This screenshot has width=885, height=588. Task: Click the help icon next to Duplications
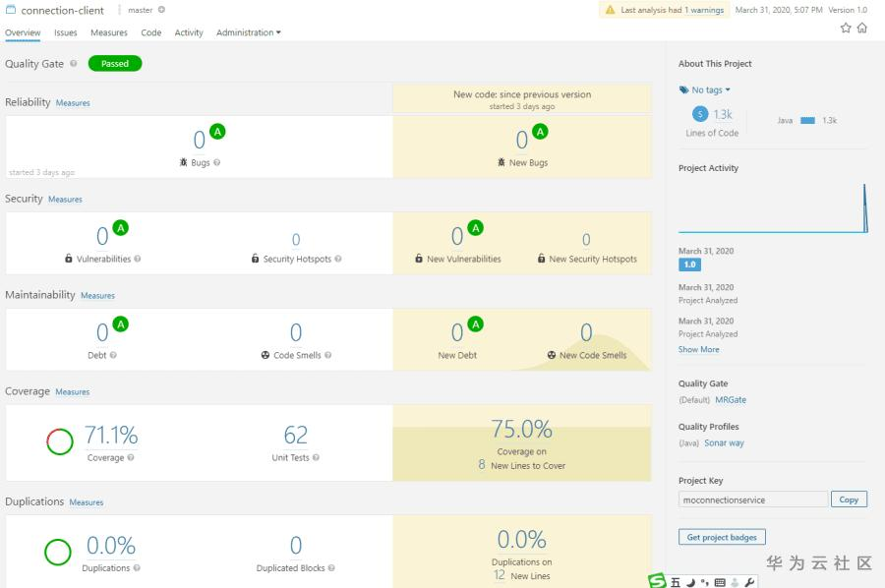tap(137, 568)
